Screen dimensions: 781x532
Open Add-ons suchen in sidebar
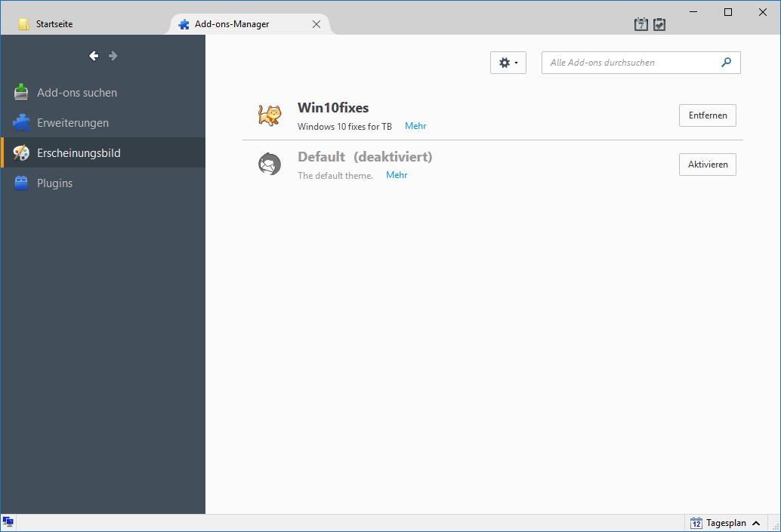click(x=103, y=93)
